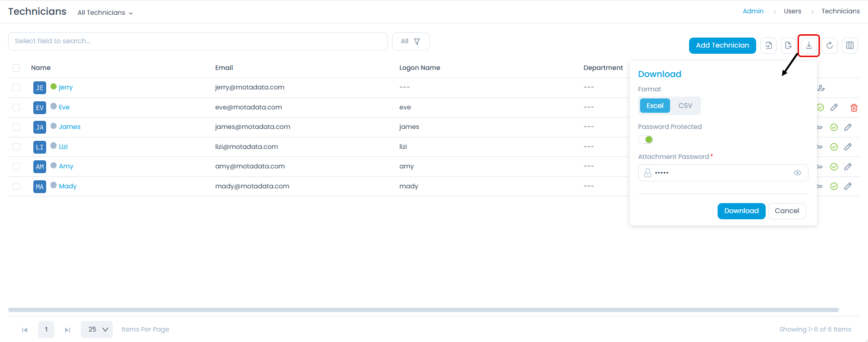The width and height of the screenshot is (868, 342).
Task: Show the attachment password with the eye icon
Action: pos(798,173)
